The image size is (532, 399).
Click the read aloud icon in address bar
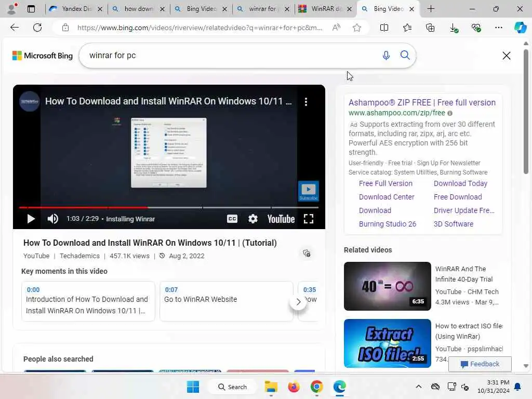336,28
